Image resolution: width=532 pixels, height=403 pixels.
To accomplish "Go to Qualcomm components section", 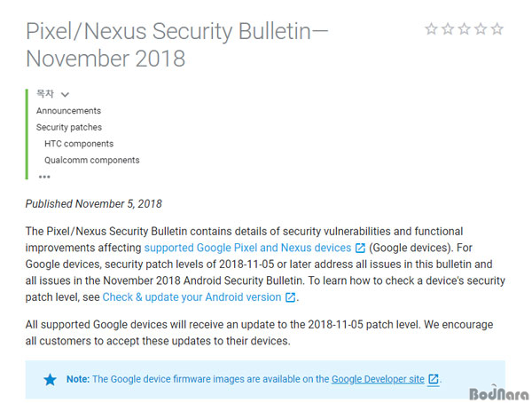I will tap(92, 161).
